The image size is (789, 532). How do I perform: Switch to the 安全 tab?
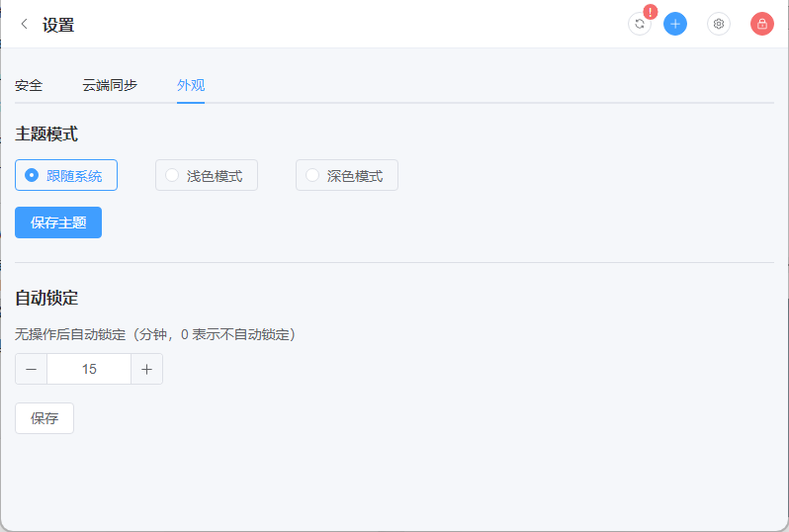coord(29,85)
